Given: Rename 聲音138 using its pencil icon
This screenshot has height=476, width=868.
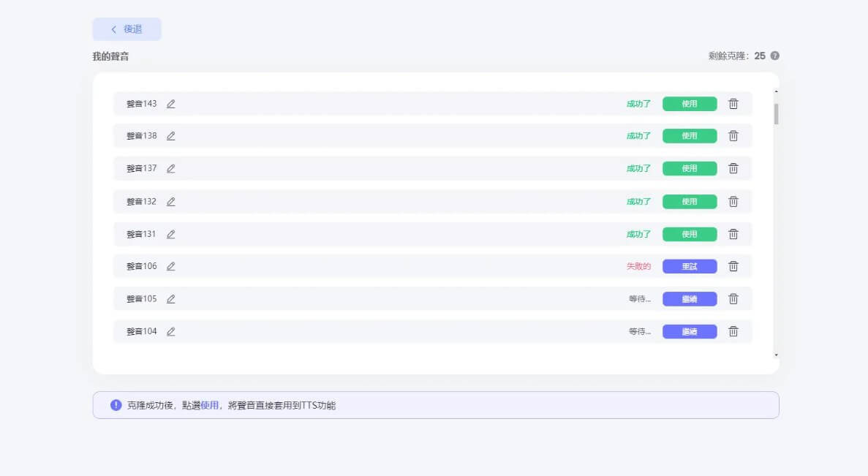Looking at the screenshot, I should pos(171,136).
